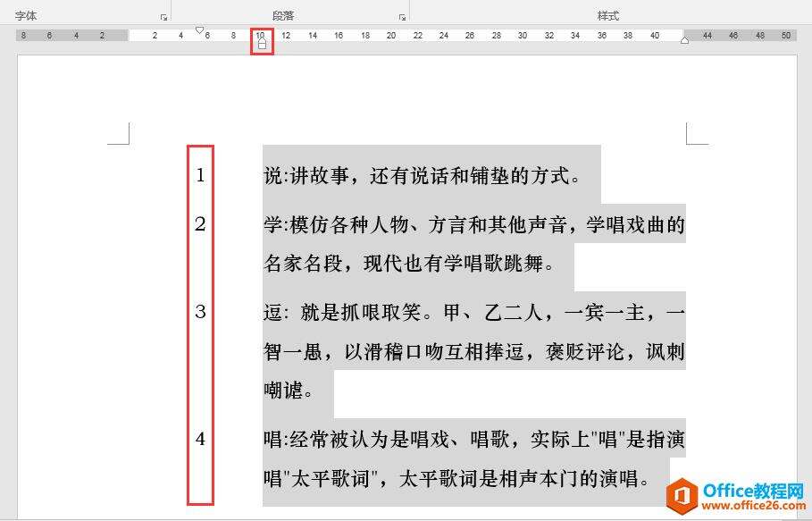Click ruler mark 20
The height and width of the screenshot is (521, 812).
[391, 35]
